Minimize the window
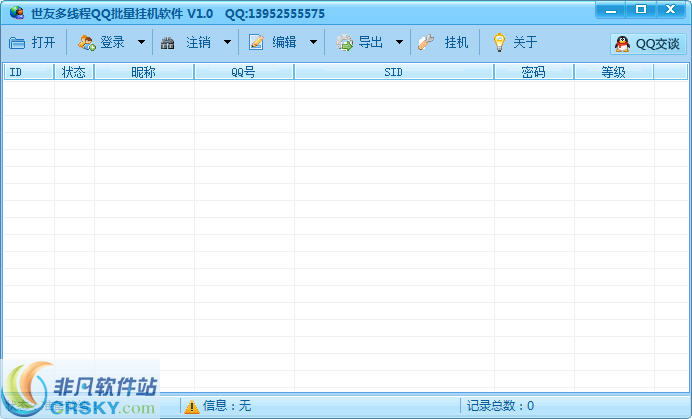The image size is (692, 419). [x=611, y=10]
